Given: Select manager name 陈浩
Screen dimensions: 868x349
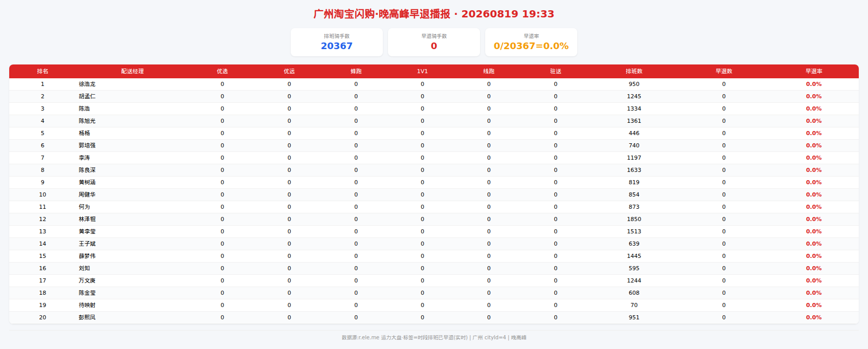Looking at the screenshot, I should pos(84,108).
